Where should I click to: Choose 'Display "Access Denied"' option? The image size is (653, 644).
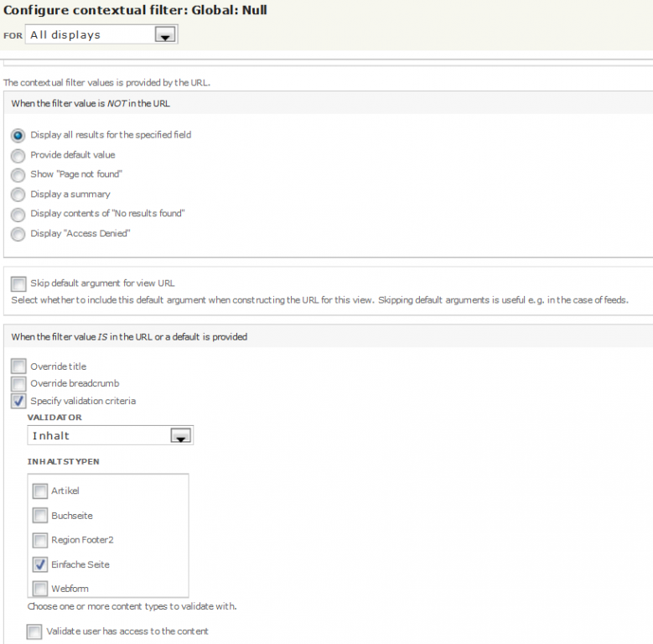click(x=18, y=234)
